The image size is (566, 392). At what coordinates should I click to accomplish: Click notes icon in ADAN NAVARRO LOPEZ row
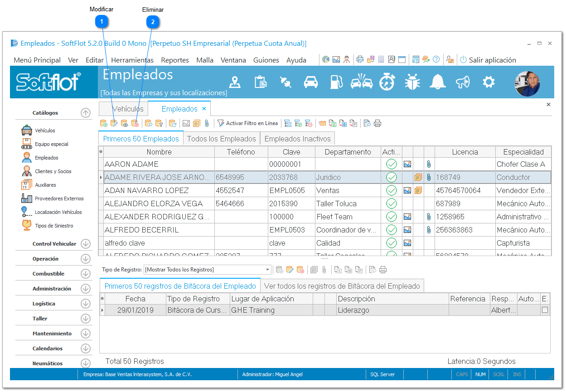(418, 190)
